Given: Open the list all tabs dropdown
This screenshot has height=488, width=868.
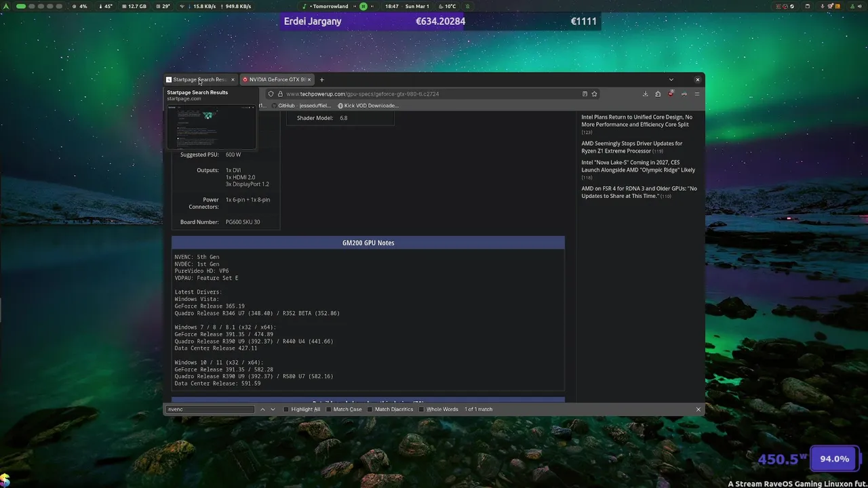Looking at the screenshot, I should [x=671, y=79].
